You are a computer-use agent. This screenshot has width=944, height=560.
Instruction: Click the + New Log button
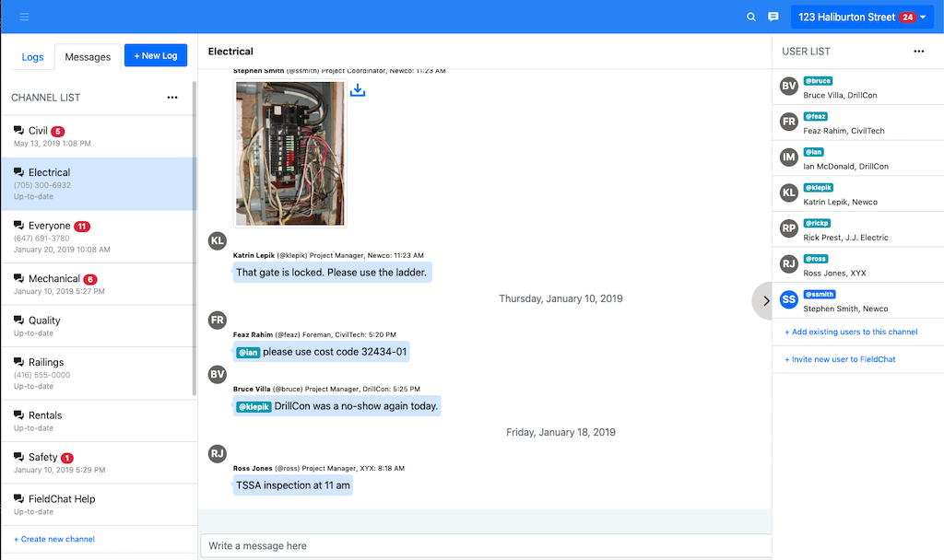click(x=155, y=55)
